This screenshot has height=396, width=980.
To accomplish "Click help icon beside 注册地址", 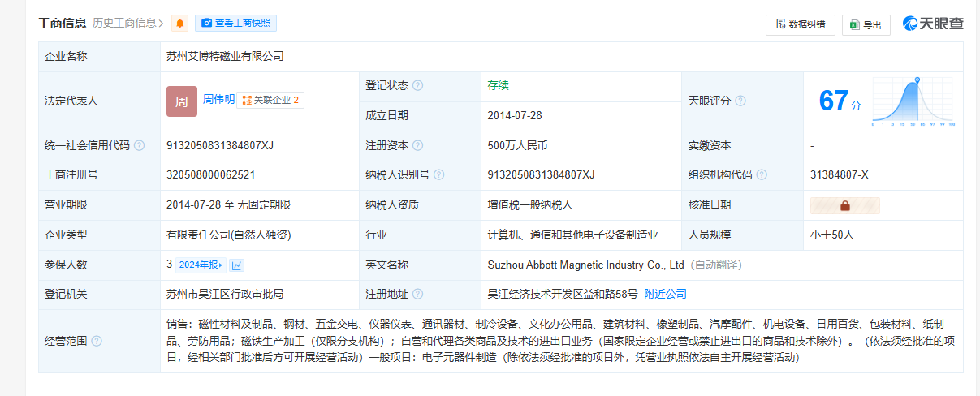I will (x=417, y=294).
